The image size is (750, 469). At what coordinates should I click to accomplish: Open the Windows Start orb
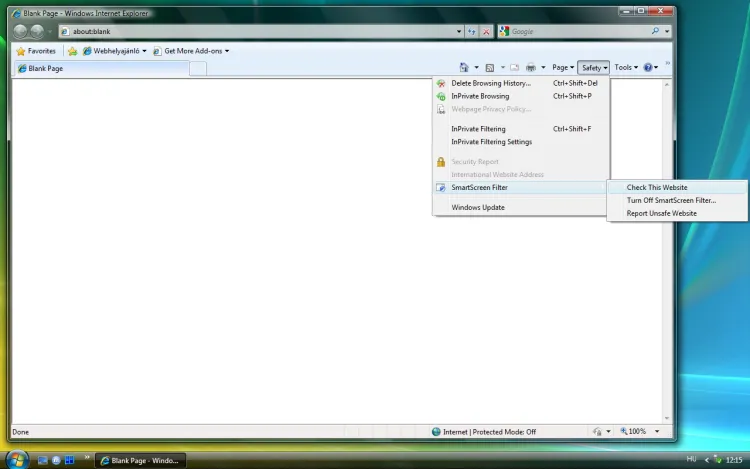click(x=16, y=459)
